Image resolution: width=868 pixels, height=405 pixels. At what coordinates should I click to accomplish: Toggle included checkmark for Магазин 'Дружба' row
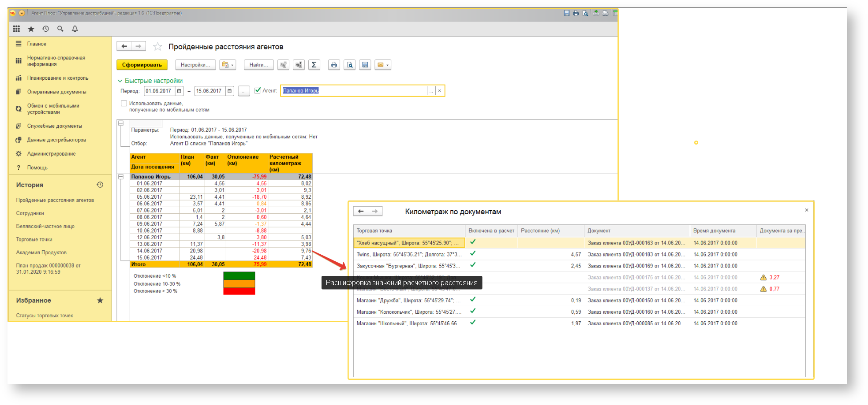[473, 299]
